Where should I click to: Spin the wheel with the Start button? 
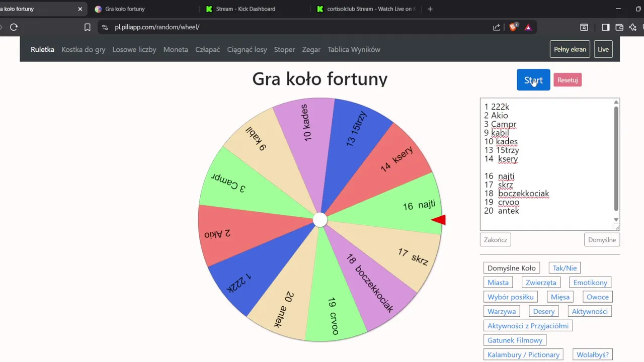pyautogui.click(x=533, y=80)
